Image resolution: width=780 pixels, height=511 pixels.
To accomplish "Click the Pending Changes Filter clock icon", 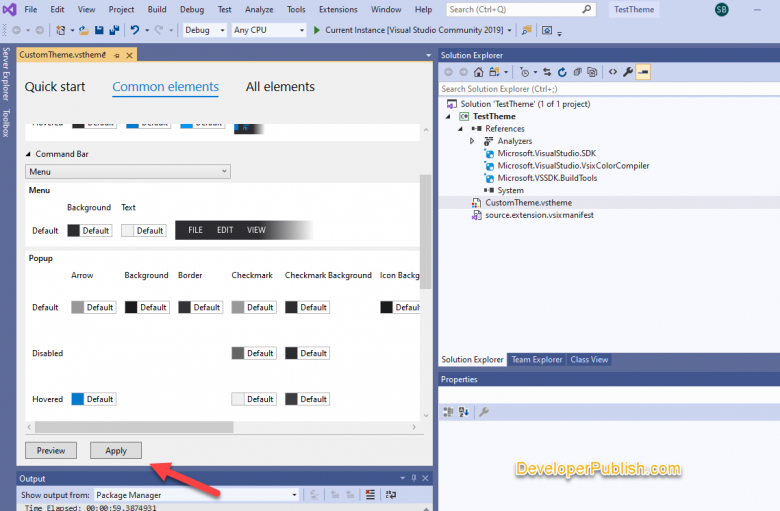I will coord(524,72).
